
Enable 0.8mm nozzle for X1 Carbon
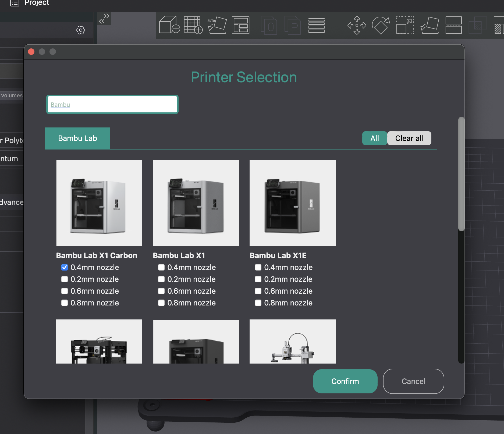(65, 303)
